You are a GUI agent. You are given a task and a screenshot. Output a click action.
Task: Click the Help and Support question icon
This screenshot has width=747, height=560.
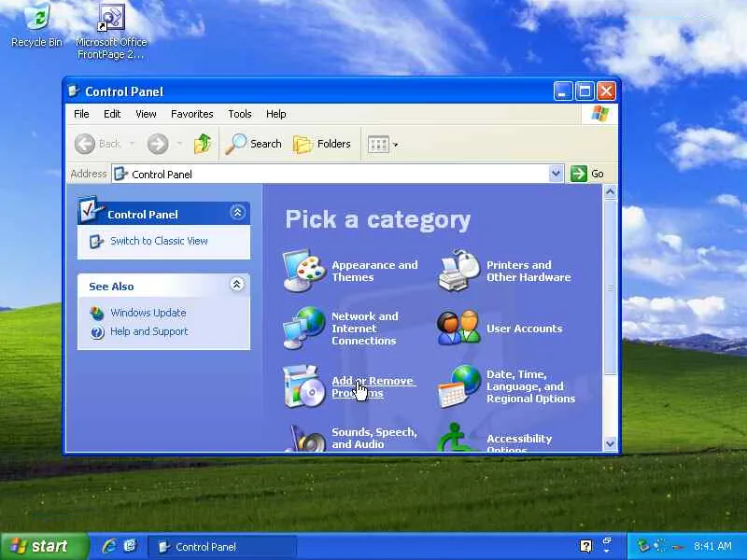click(97, 332)
